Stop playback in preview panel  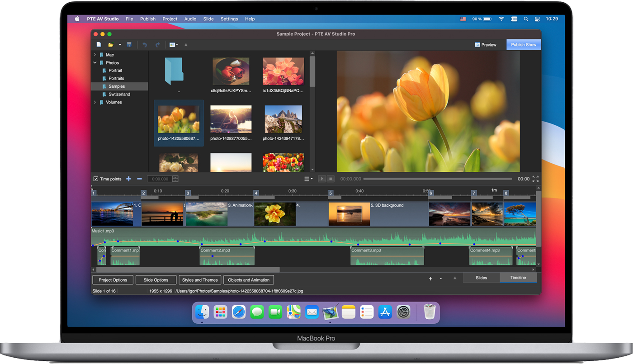(331, 179)
